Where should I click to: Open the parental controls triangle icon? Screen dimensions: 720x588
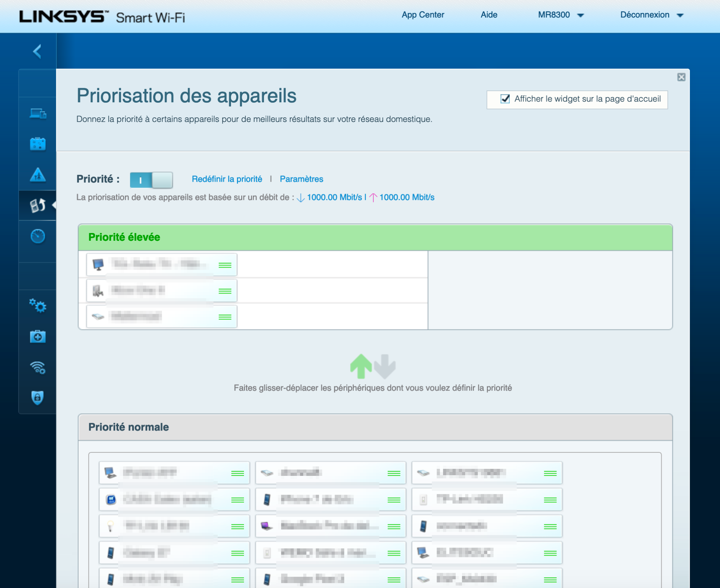(38, 174)
